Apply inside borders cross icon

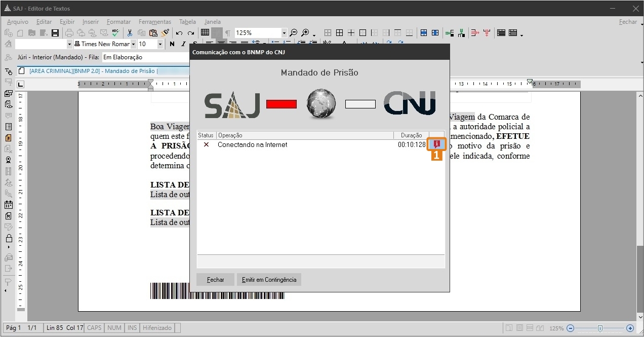(x=351, y=33)
